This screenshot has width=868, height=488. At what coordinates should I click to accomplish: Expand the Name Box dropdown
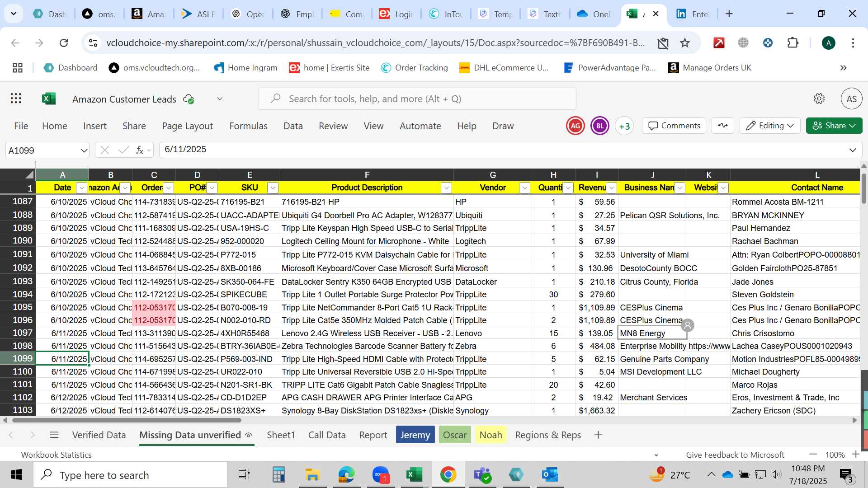84,150
